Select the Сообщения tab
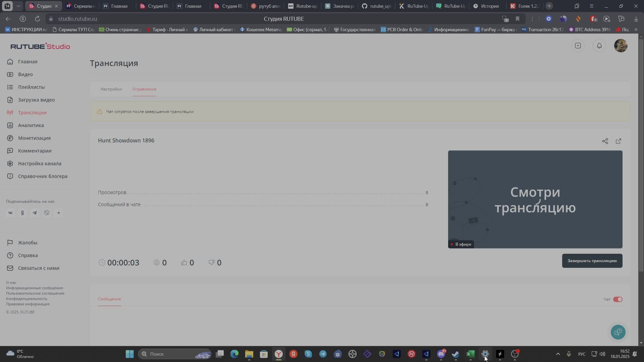The width and height of the screenshot is (644, 362). 109,299
